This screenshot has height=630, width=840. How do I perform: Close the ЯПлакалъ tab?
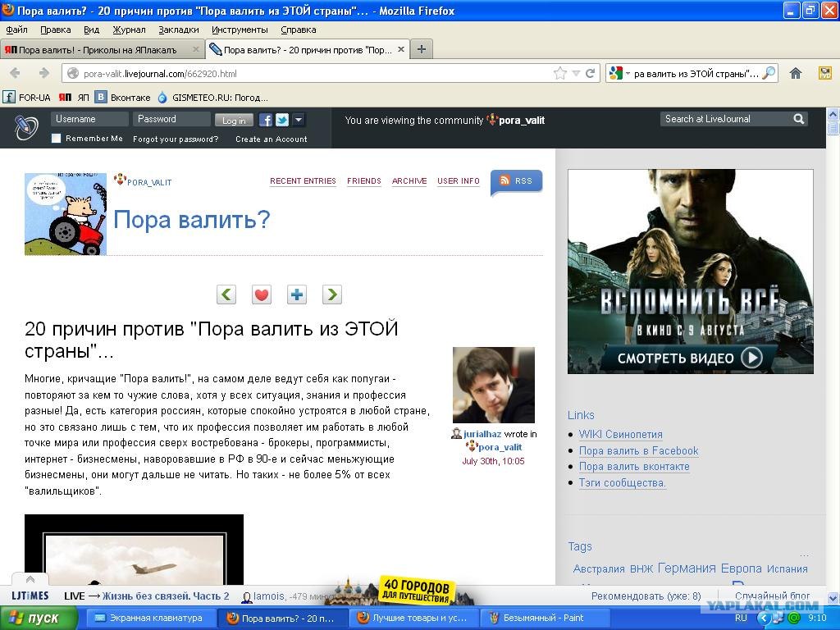[196, 49]
